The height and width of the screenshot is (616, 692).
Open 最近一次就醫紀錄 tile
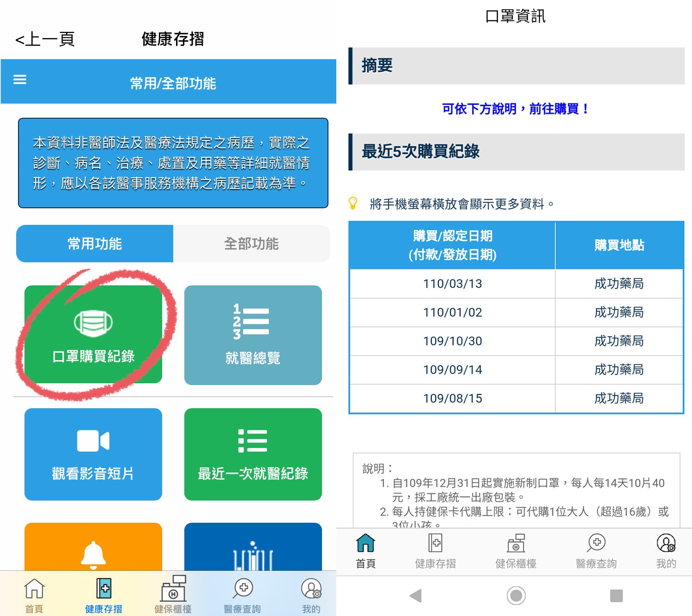pos(253,454)
